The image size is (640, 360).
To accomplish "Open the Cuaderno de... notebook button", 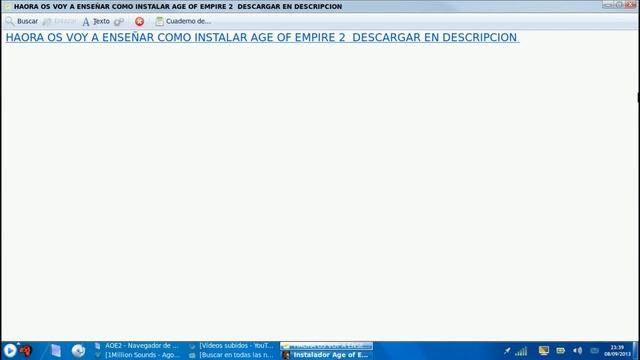I will [x=183, y=21].
